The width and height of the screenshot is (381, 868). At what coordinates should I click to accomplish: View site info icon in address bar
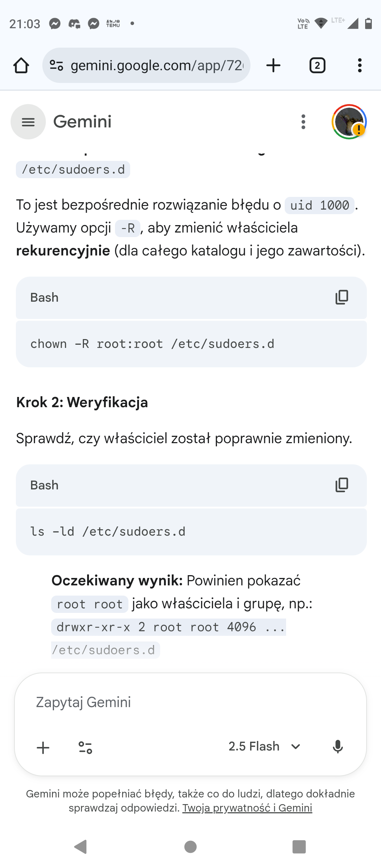[56, 66]
